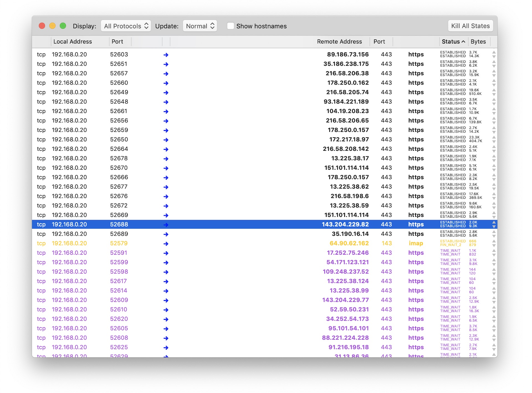Click the Kill All States button
Screen dimensions: 532x393
[x=470, y=26]
